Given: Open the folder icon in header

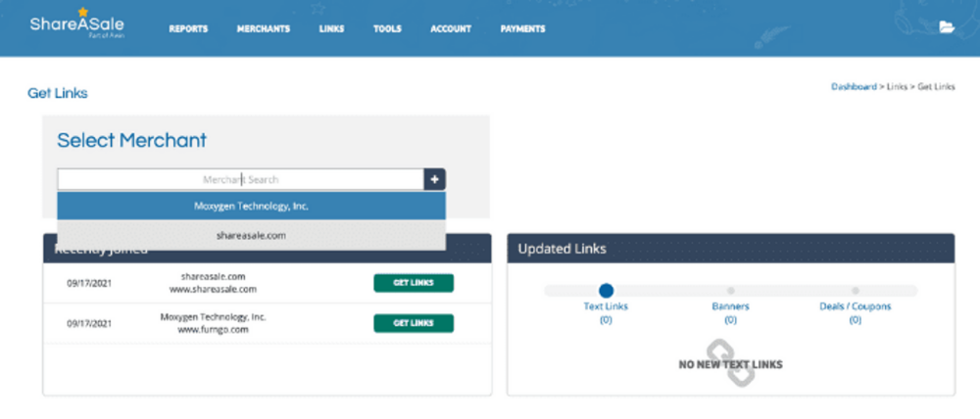Looking at the screenshot, I should pyautogui.click(x=946, y=27).
